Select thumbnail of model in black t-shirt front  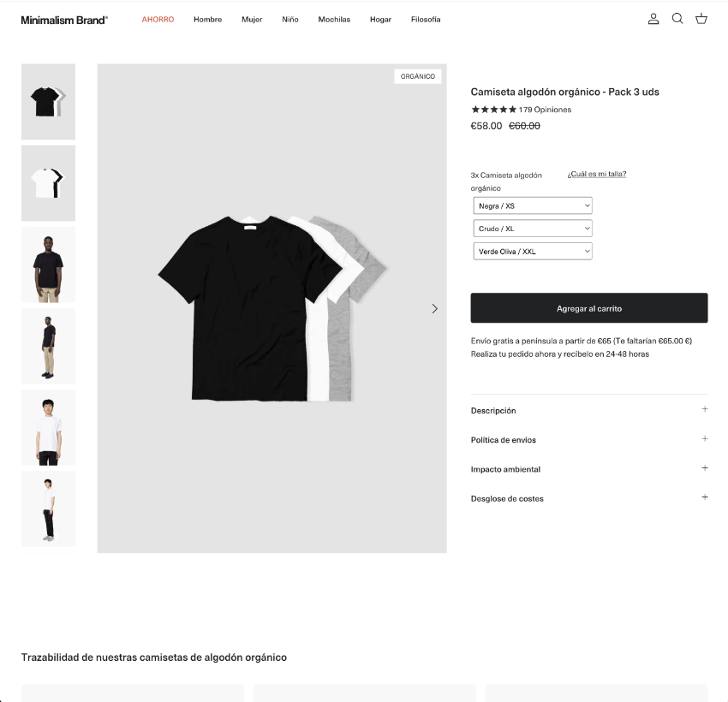click(x=48, y=265)
